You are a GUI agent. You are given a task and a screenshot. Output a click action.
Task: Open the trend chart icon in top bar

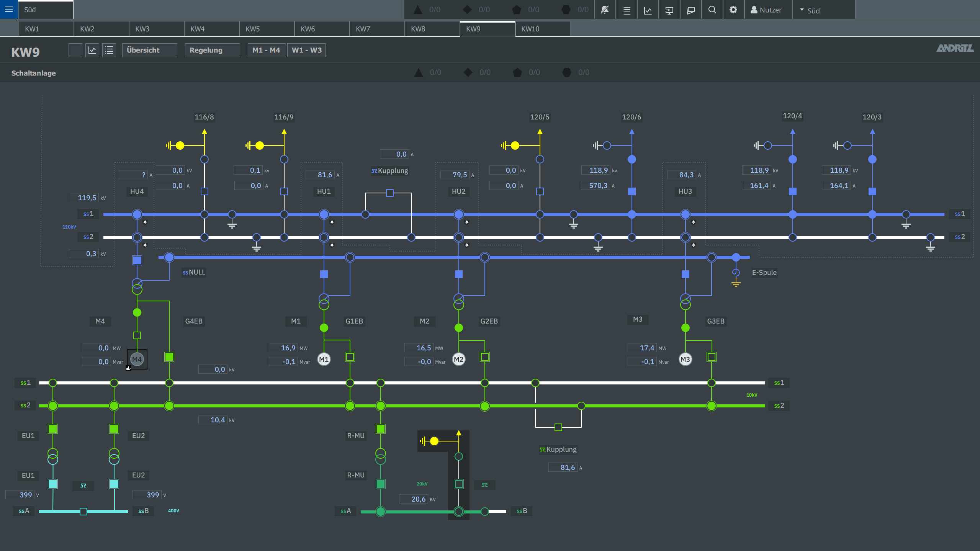[648, 10]
